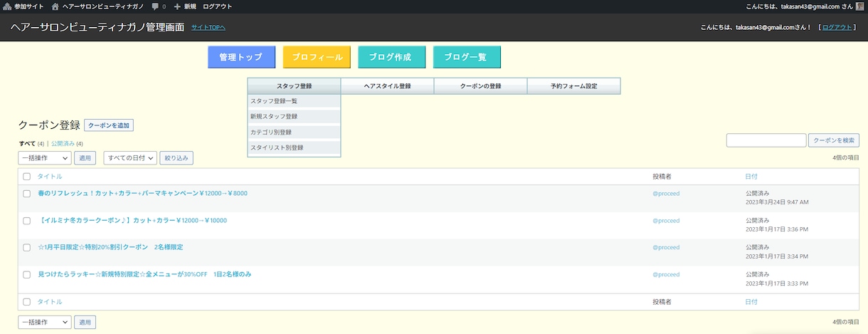Select the クーポンの登録 menu tab
Viewport: 868px width, 334px height.
(480, 85)
